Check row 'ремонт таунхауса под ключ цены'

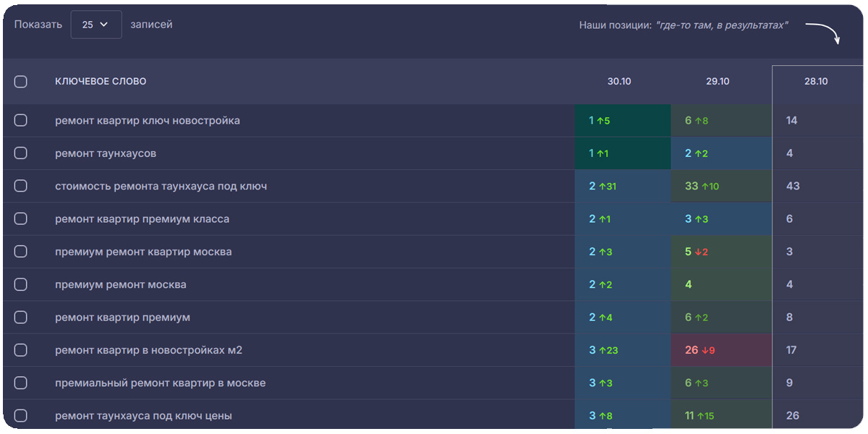21,415
